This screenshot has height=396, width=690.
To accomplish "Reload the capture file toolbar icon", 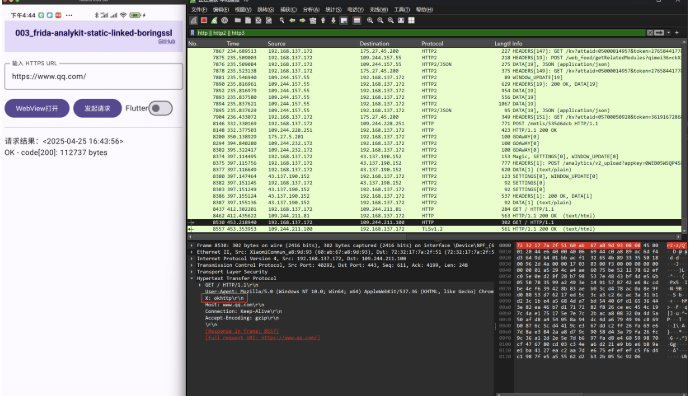I will point(268,20).
